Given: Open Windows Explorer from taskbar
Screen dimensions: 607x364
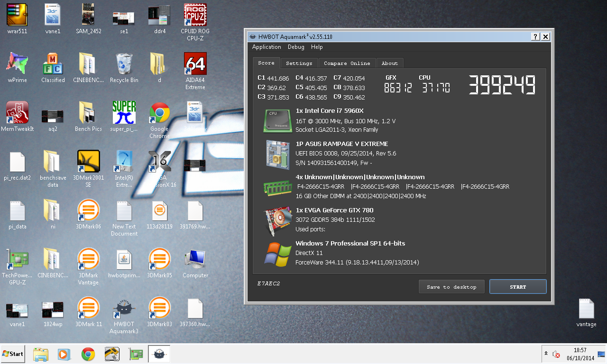Looking at the screenshot, I should tap(41, 354).
